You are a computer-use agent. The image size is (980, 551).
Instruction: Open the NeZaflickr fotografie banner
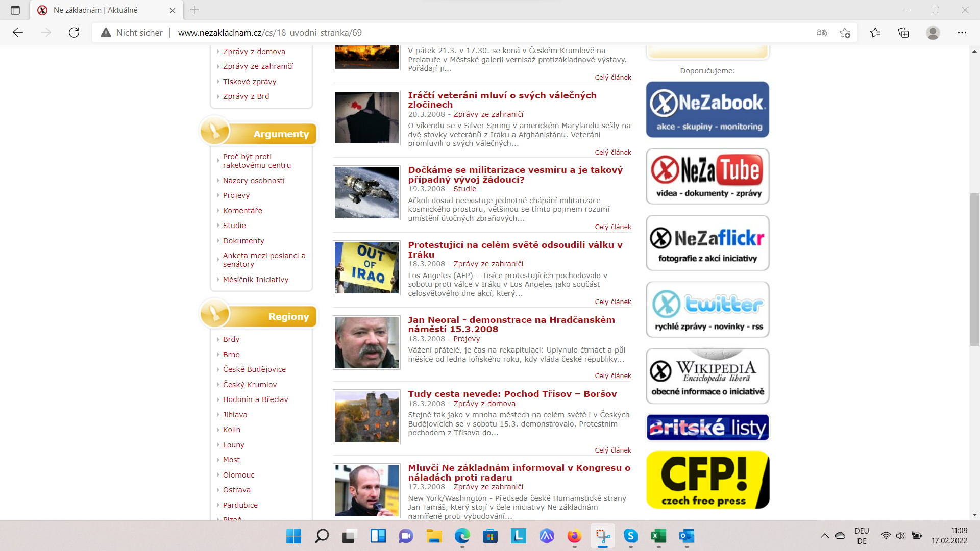tap(707, 243)
